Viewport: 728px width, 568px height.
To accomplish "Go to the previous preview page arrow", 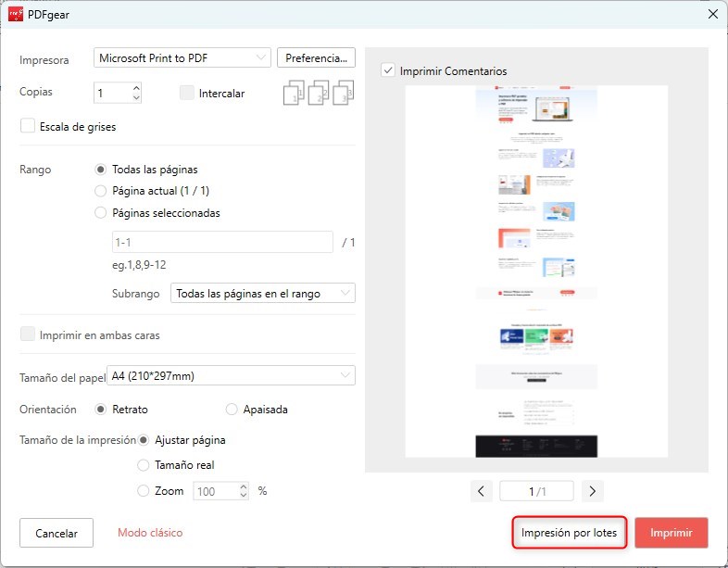I will coord(481,491).
